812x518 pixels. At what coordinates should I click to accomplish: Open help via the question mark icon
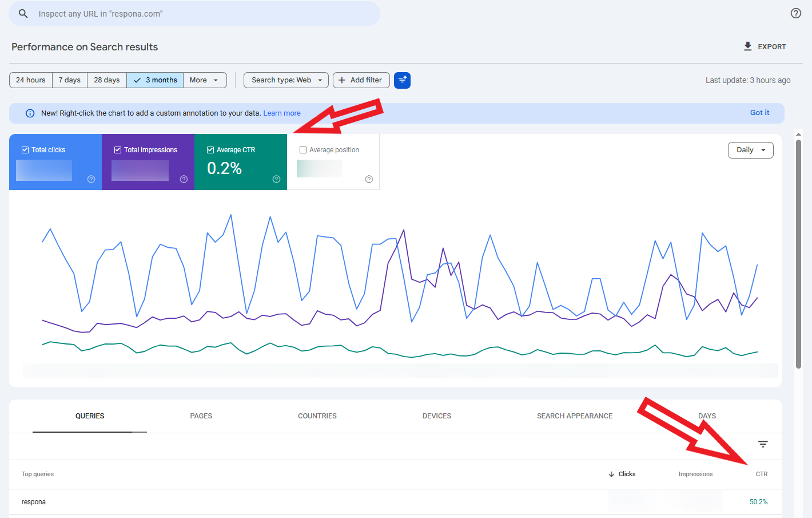point(795,13)
